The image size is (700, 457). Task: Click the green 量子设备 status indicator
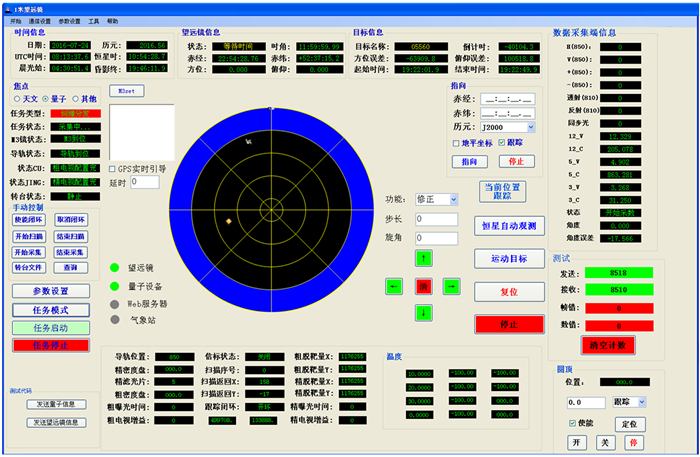tap(116, 286)
